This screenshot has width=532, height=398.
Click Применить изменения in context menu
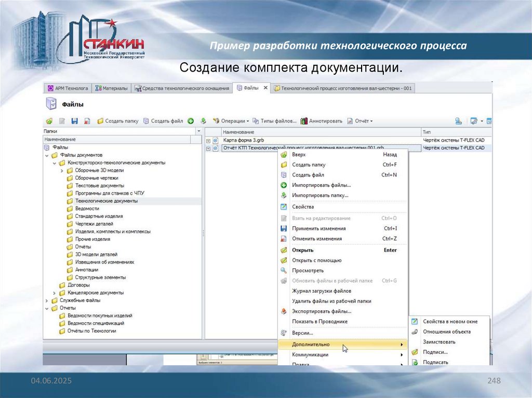click(318, 228)
